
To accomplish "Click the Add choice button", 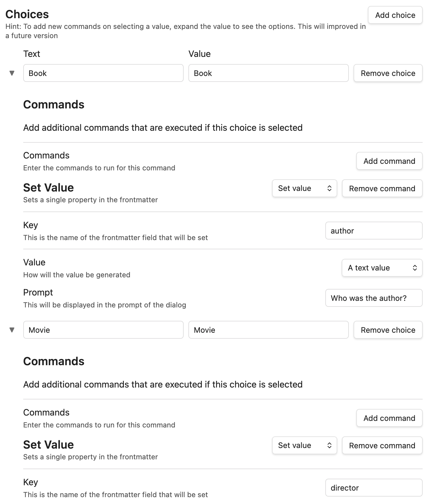I will (395, 15).
